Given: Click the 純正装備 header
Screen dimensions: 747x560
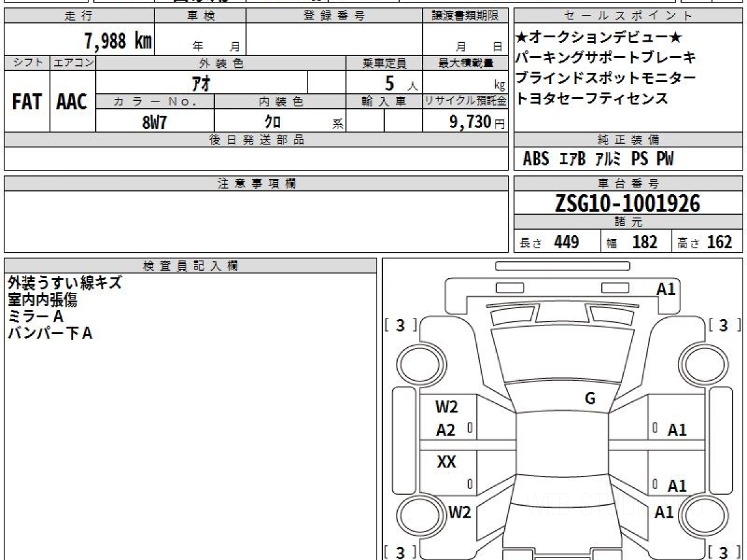Looking at the screenshot, I should tap(629, 140).
